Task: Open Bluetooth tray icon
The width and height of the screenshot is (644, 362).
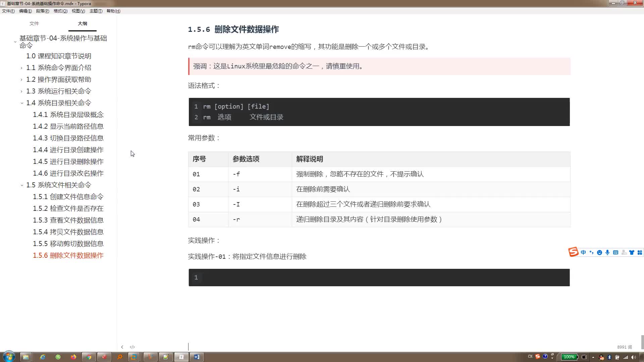Action: tap(609, 357)
